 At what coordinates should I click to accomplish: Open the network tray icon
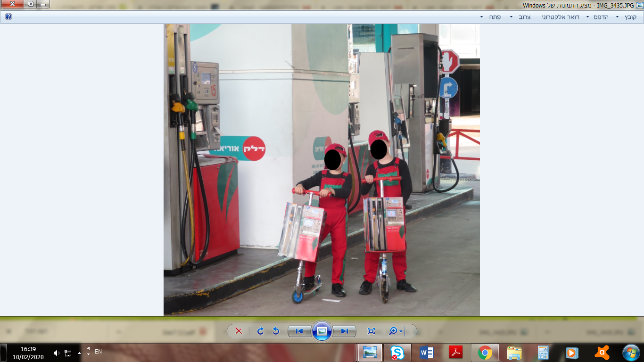[x=68, y=353]
